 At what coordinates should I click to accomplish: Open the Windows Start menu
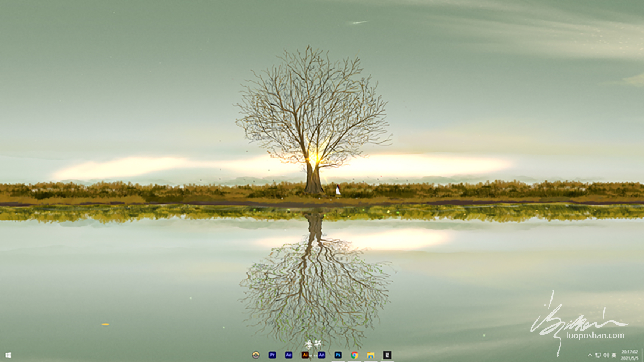(x=8, y=355)
